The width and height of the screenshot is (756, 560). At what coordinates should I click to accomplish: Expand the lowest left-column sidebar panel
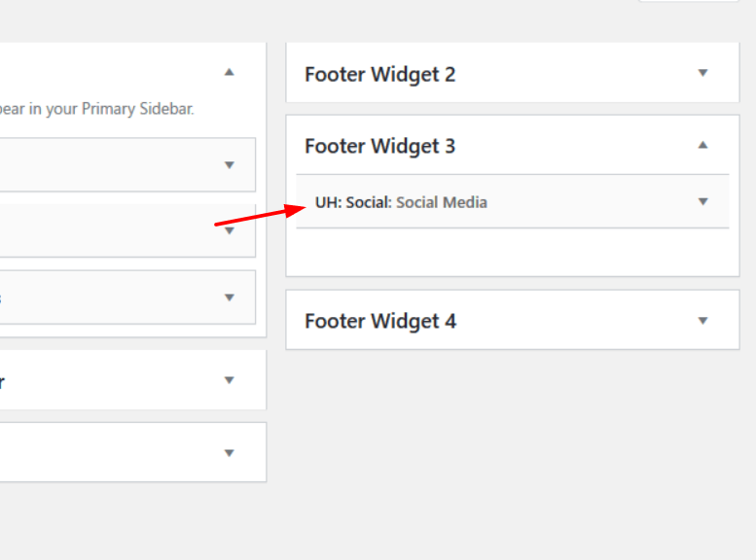[229, 453]
